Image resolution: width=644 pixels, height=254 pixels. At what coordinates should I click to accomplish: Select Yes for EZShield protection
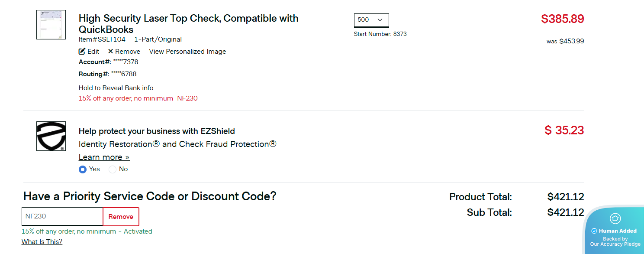click(x=83, y=169)
